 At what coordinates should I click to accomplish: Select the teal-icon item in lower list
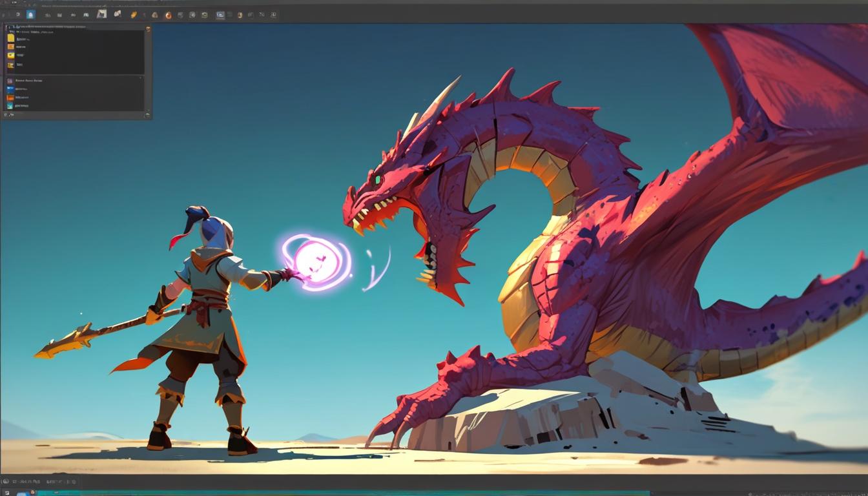(x=10, y=105)
